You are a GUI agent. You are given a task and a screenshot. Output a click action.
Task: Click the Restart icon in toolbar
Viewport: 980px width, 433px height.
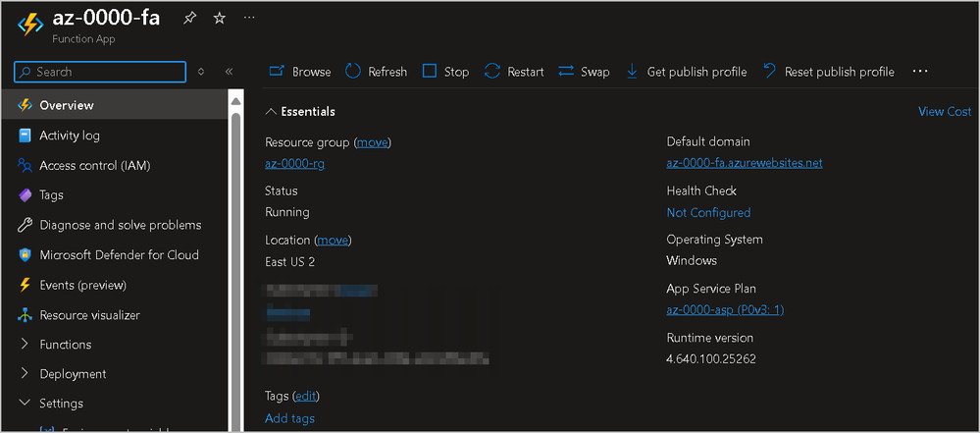pos(492,72)
